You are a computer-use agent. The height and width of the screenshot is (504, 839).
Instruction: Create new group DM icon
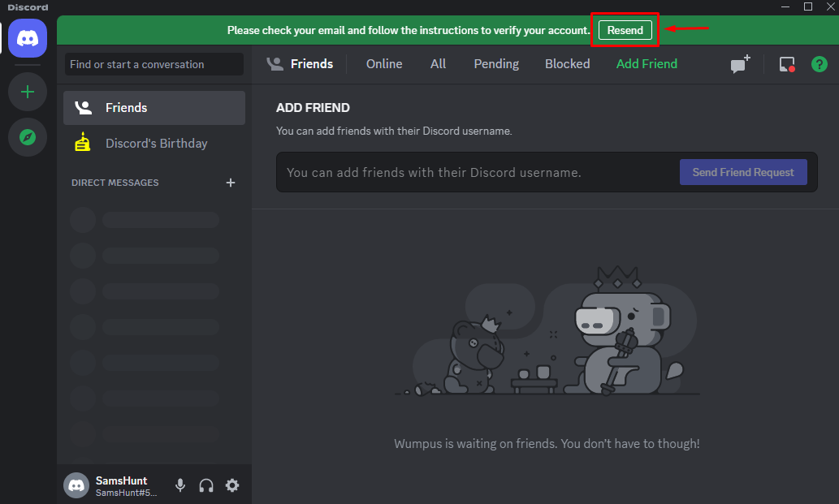click(741, 64)
